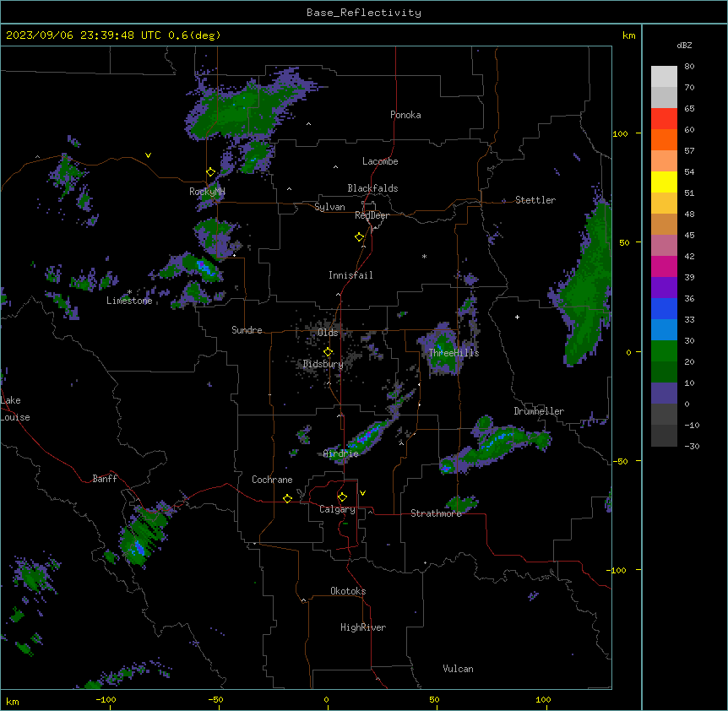
Task: Select the Lacombe city label
Action: 380,161
